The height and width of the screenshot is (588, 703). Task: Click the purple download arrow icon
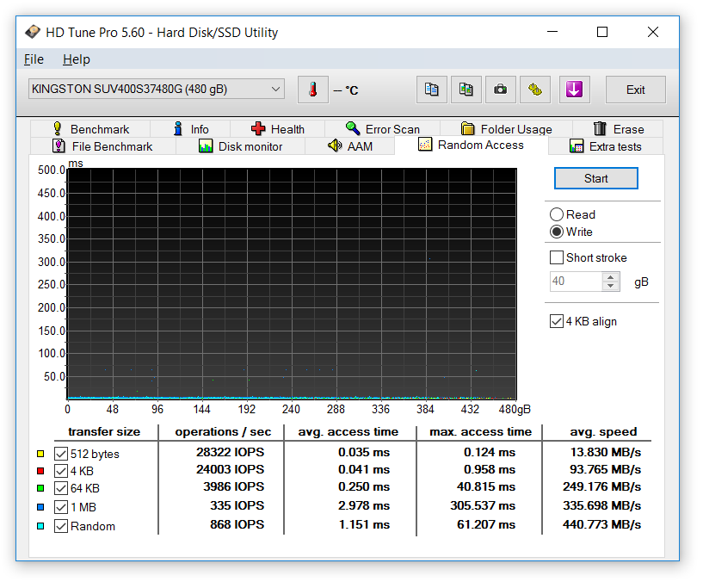(x=574, y=90)
